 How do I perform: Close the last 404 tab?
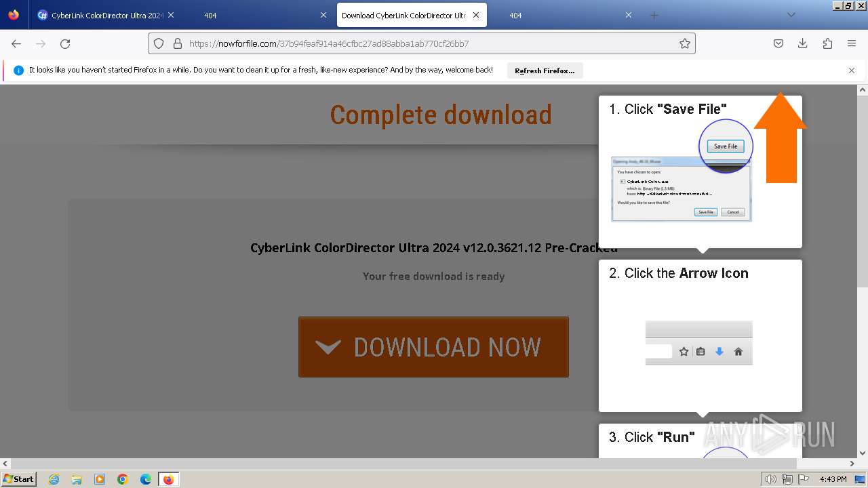629,15
